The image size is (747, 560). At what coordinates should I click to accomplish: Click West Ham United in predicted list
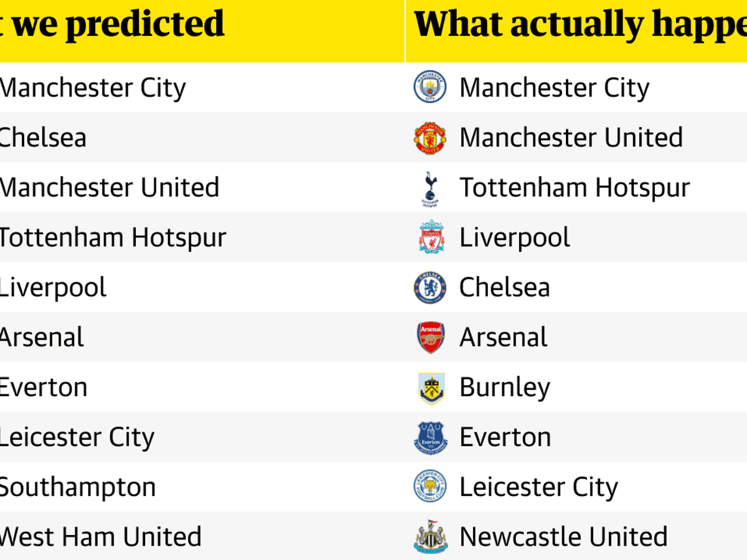[x=100, y=537]
